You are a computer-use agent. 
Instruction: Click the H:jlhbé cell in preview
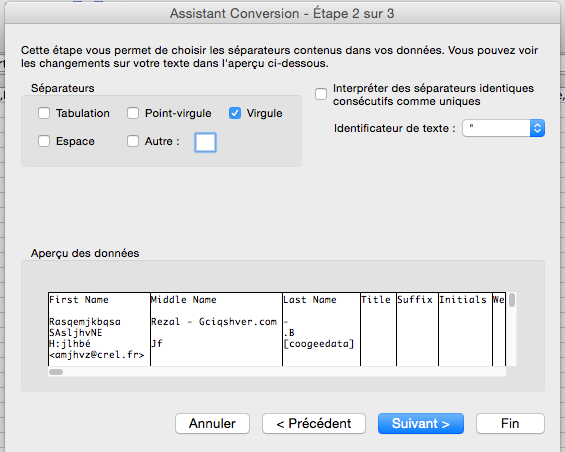click(70, 344)
